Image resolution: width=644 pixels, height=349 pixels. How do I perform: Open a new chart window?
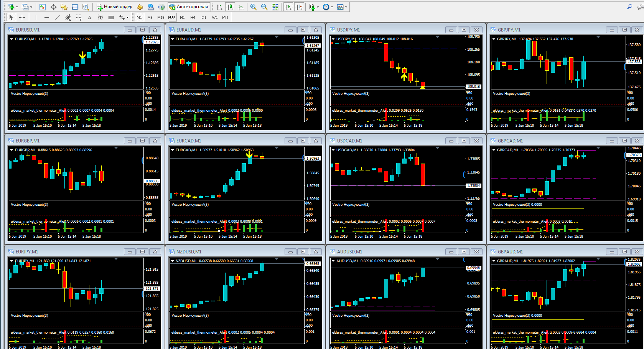tap(10, 7)
